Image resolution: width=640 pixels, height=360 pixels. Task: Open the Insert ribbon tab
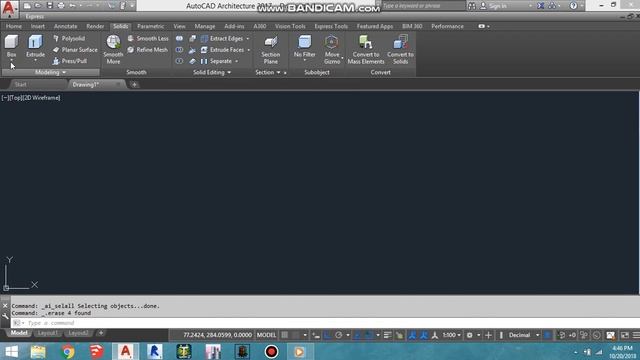(x=38, y=26)
